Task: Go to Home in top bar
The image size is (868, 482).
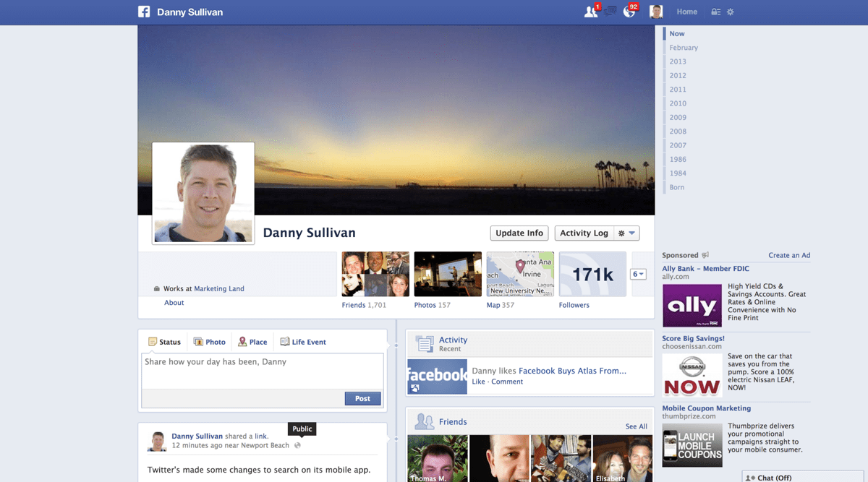Action: pyautogui.click(x=687, y=12)
